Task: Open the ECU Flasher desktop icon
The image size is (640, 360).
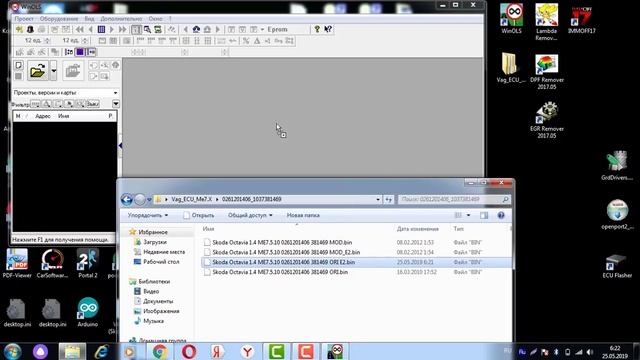Action: pos(617,267)
